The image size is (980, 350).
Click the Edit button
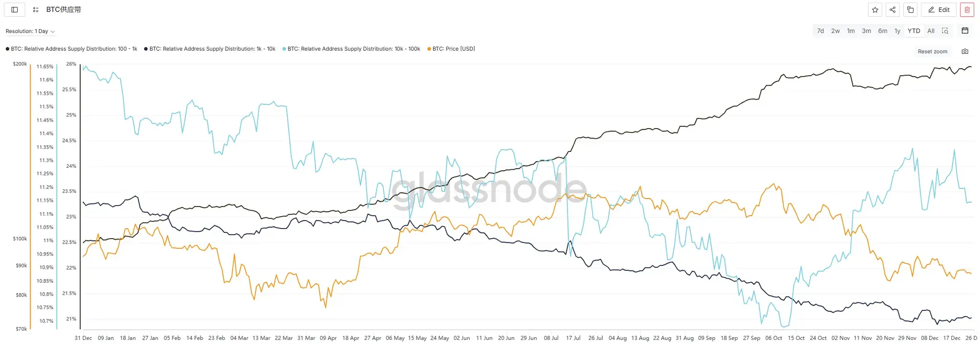tap(939, 10)
